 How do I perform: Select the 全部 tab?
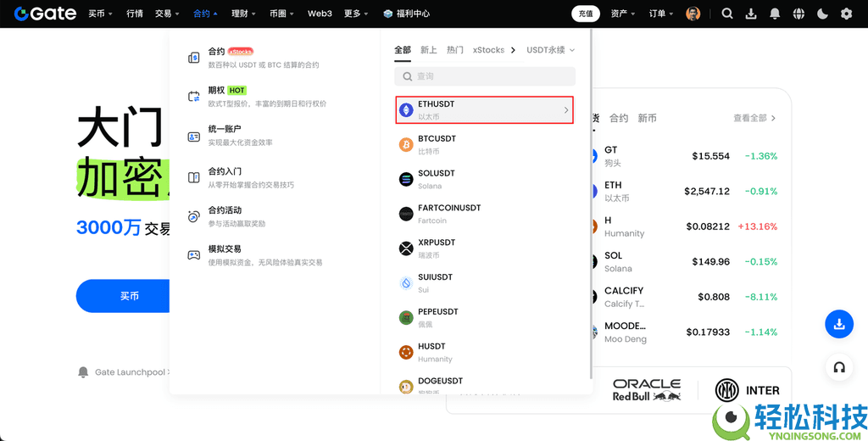point(403,50)
